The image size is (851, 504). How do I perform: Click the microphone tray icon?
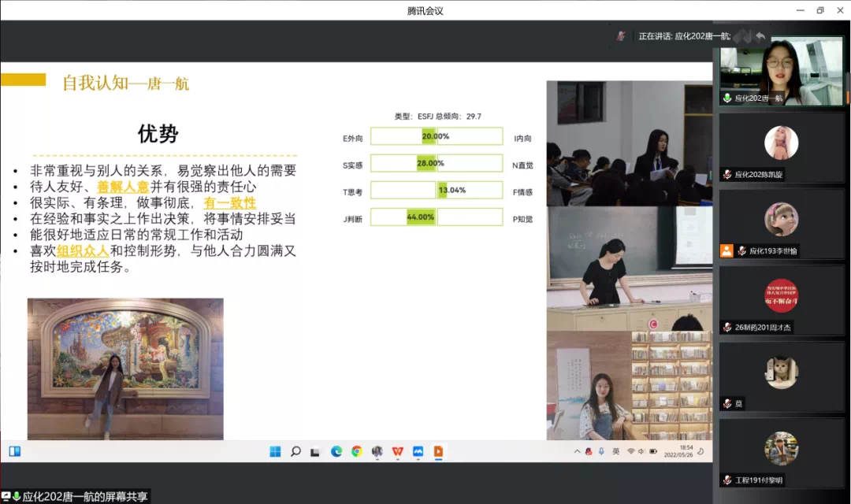pyautogui.click(x=600, y=451)
